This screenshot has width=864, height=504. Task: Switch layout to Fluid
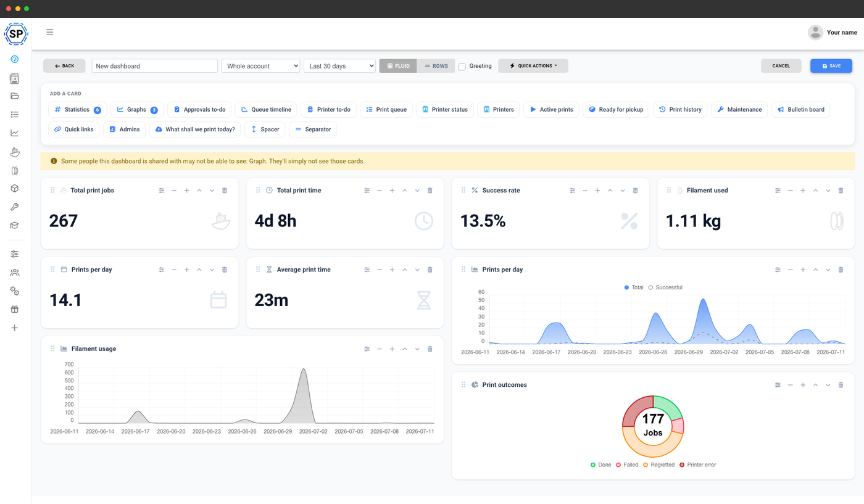(x=398, y=66)
